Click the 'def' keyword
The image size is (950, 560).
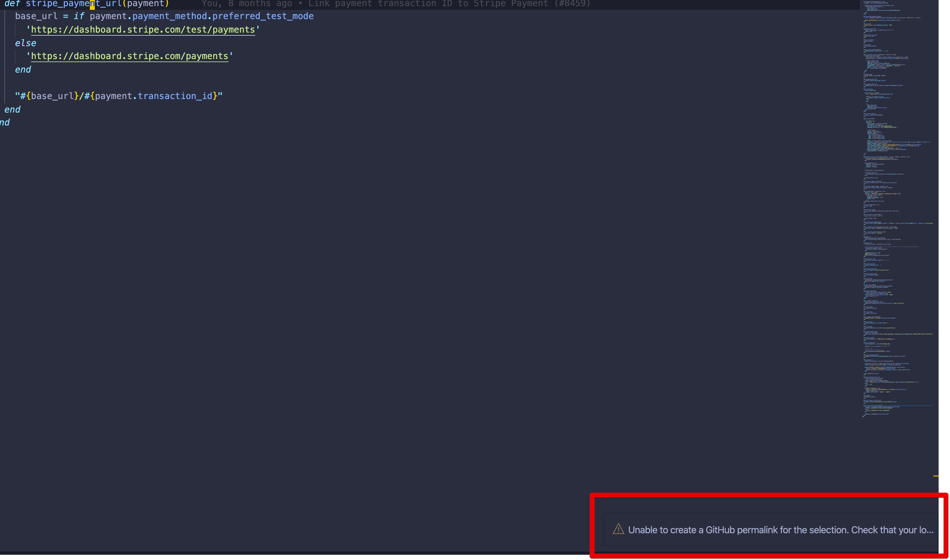12,4
